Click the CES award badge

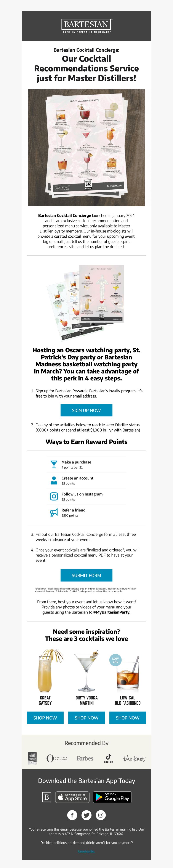(32, 758)
